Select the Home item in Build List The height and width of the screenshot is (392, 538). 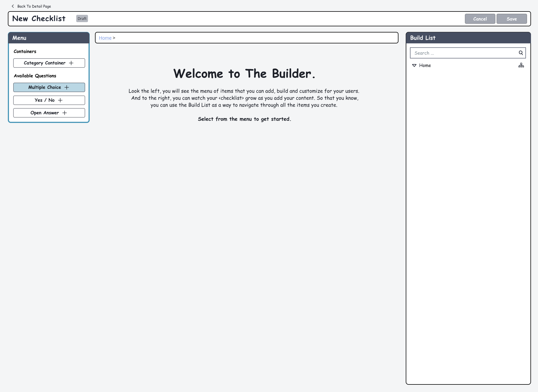[425, 66]
